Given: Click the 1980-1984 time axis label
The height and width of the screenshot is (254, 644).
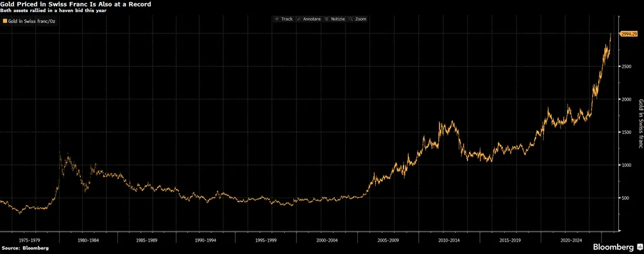Looking at the screenshot, I should [x=89, y=239].
